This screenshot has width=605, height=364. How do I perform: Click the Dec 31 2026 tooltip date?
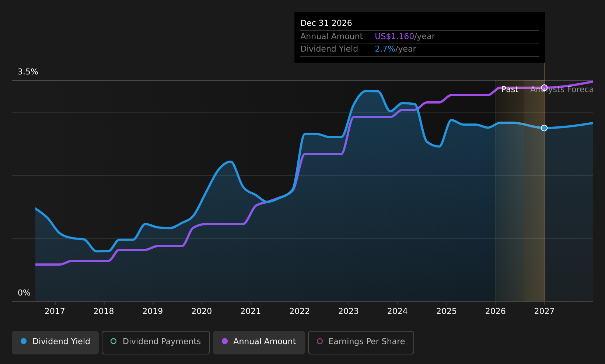(326, 23)
